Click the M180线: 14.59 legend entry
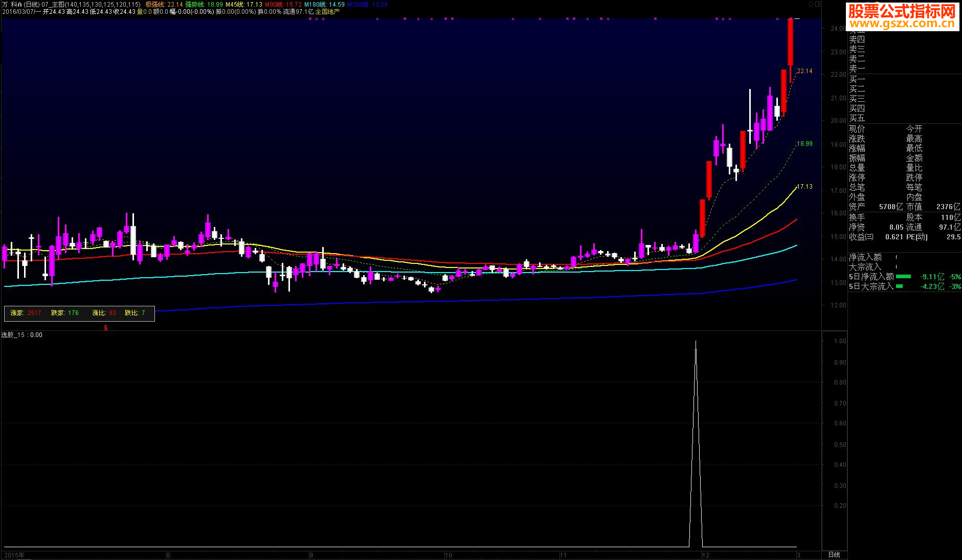Viewport: 962px width, 560px height. point(325,5)
